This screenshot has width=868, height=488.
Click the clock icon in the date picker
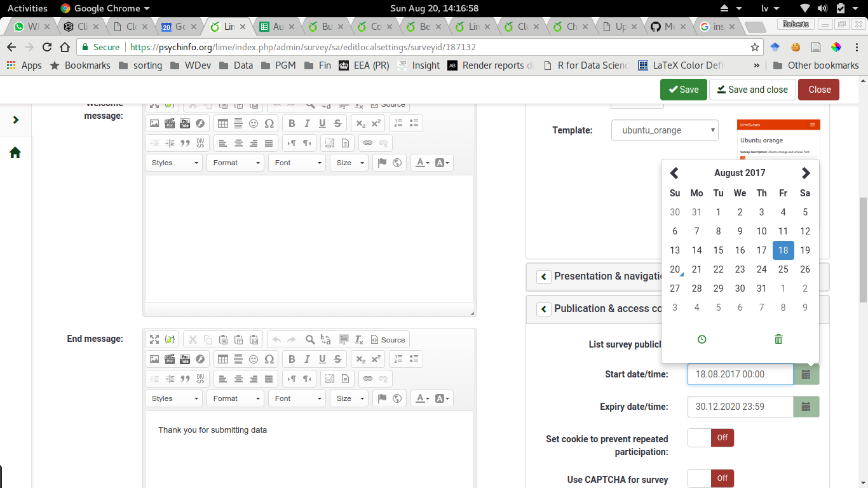(702, 339)
